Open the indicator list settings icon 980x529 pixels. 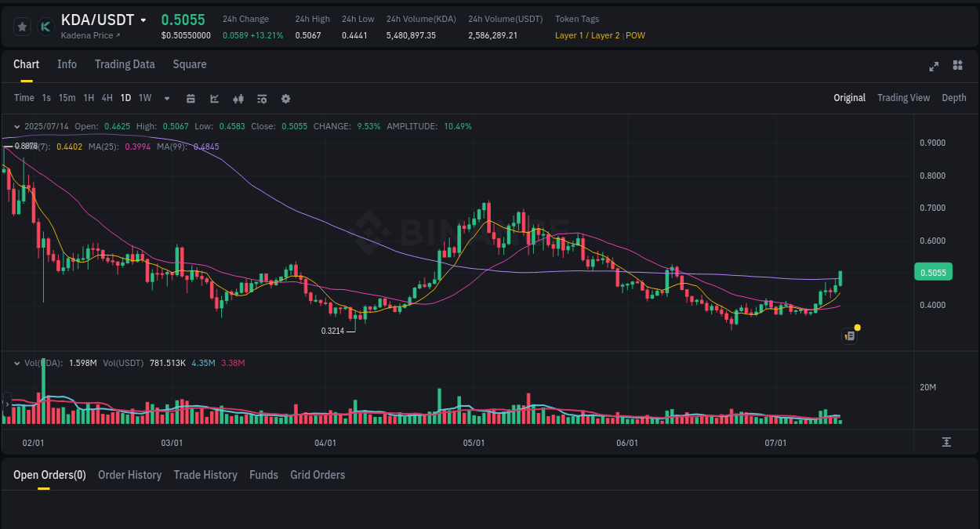tap(262, 98)
